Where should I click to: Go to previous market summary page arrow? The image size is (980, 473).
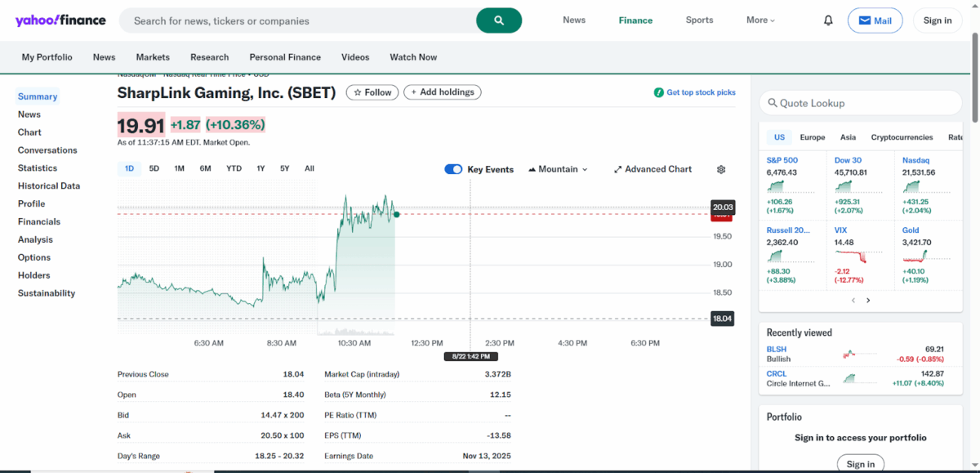[x=853, y=300]
